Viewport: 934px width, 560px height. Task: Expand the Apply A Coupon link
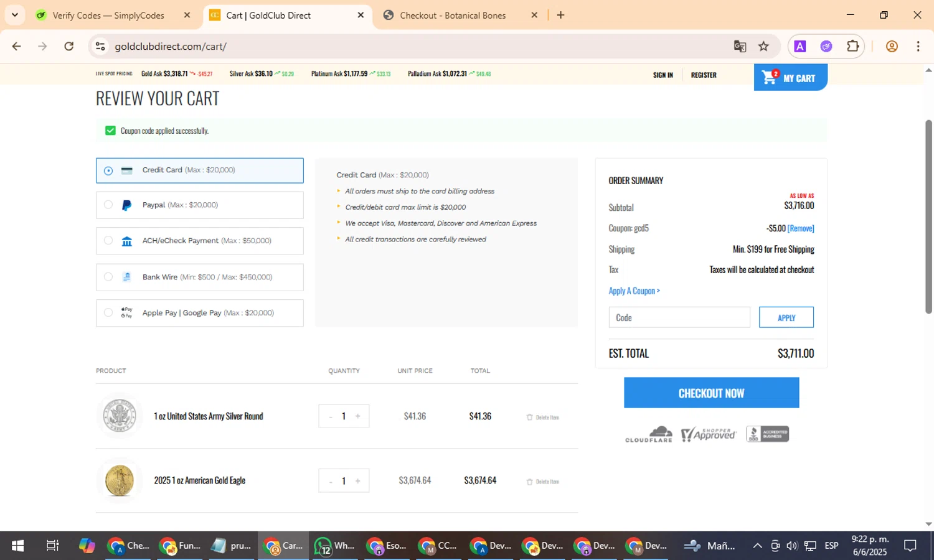(x=634, y=291)
